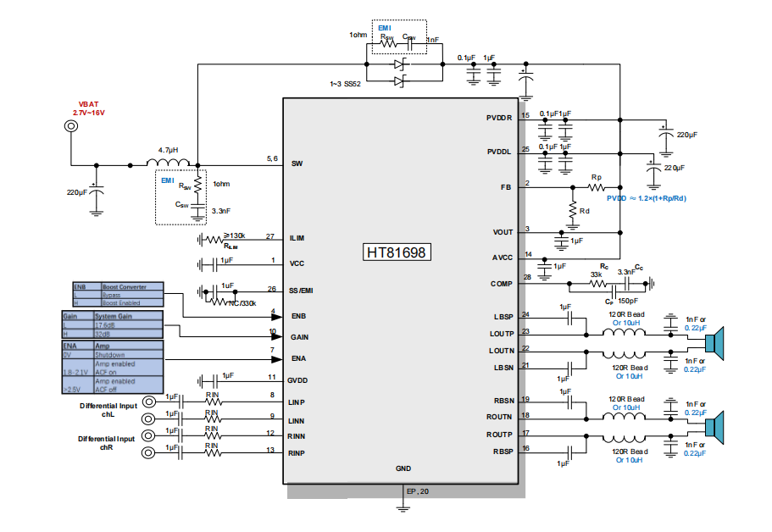Select the PVDDL pin label
This screenshot has height=532, width=772.
coord(499,152)
